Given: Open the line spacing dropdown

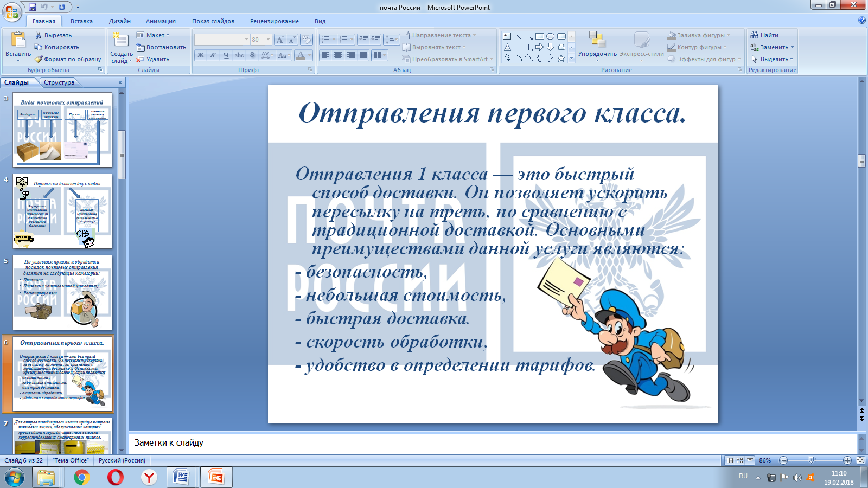Looking at the screenshot, I should click(x=391, y=40).
